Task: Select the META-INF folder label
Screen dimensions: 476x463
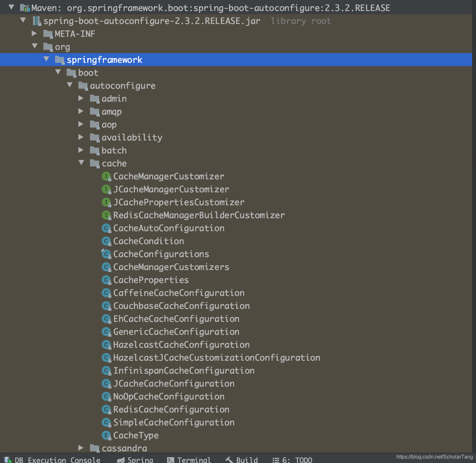Action: point(75,34)
